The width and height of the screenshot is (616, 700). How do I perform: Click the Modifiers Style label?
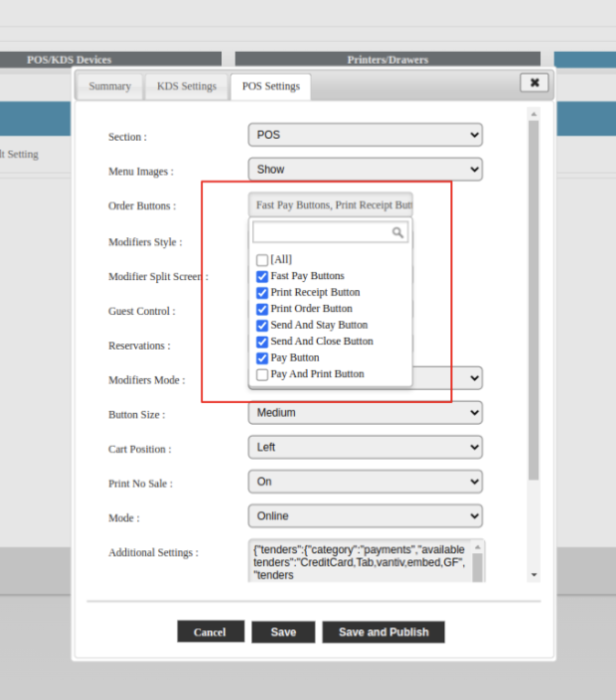(x=145, y=242)
